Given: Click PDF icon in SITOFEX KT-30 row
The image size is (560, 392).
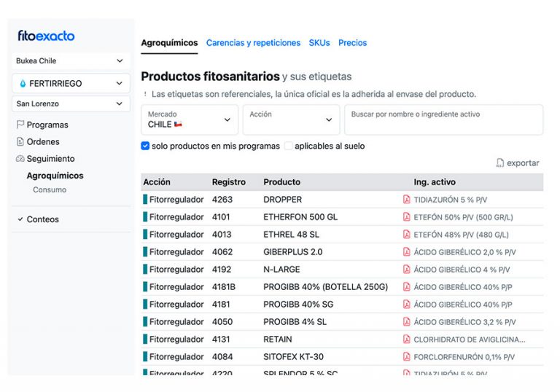Looking at the screenshot, I should [407, 357].
